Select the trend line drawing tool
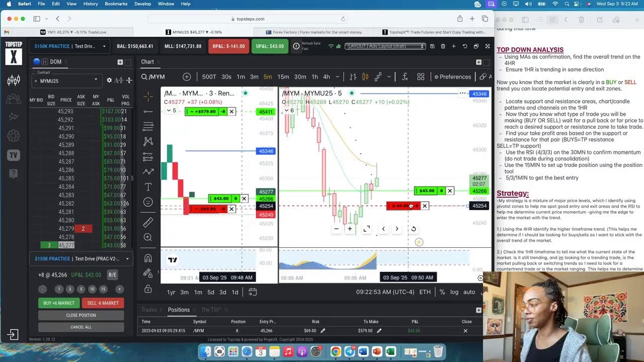Image resolution: width=644 pixels, height=362 pixels. click(x=148, y=111)
